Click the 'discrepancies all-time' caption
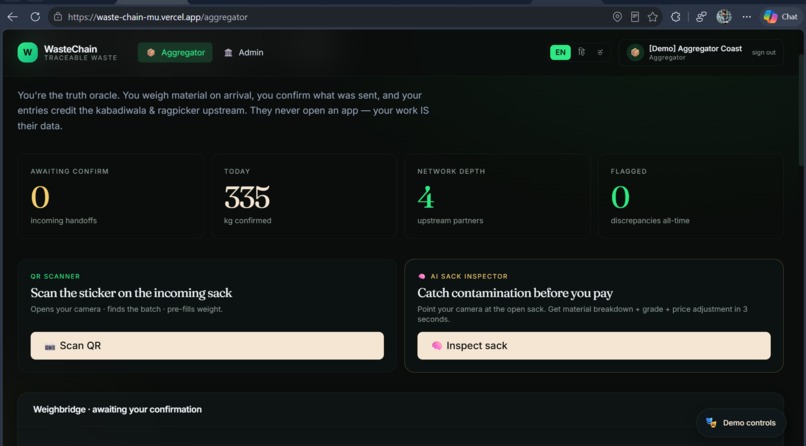The image size is (806, 446). [x=650, y=220]
